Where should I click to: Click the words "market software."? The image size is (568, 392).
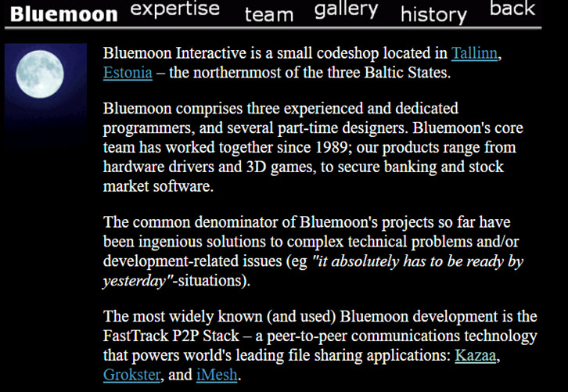click(158, 186)
